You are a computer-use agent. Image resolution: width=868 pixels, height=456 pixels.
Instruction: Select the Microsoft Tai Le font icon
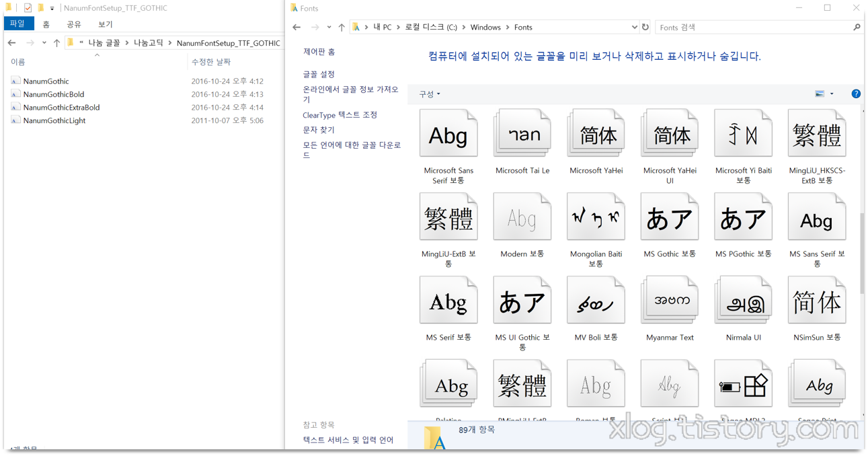coord(522,134)
